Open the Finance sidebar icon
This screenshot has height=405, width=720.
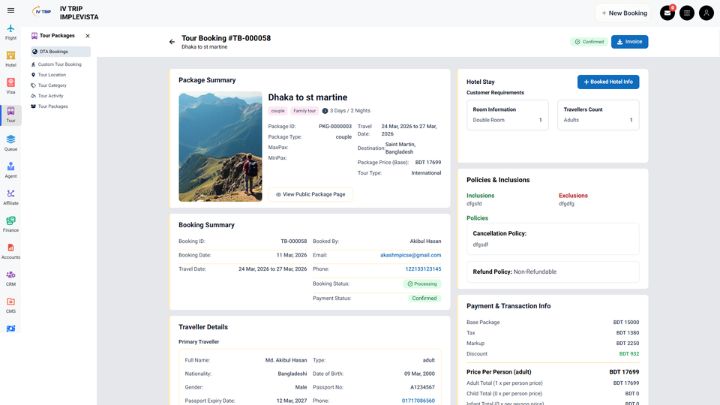(11, 223)
